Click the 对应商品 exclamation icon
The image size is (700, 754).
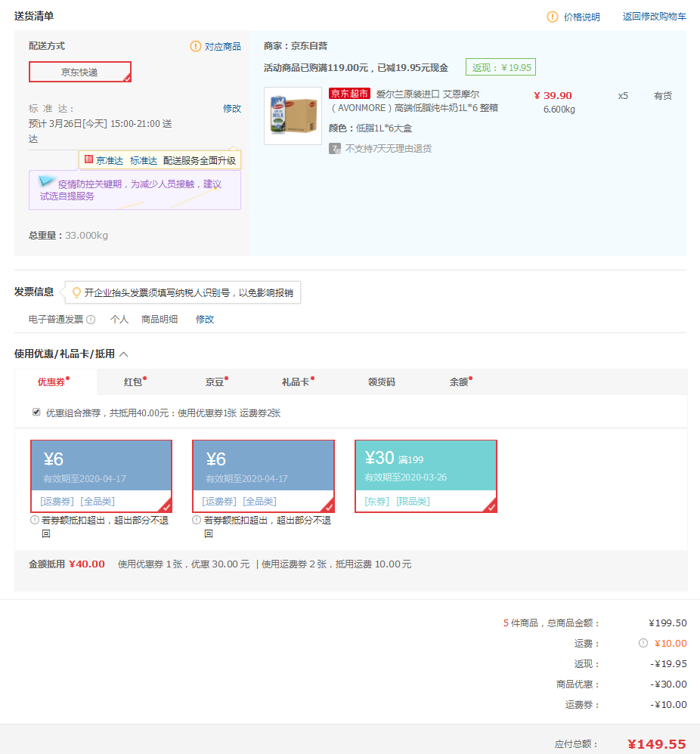pos(195,46)
